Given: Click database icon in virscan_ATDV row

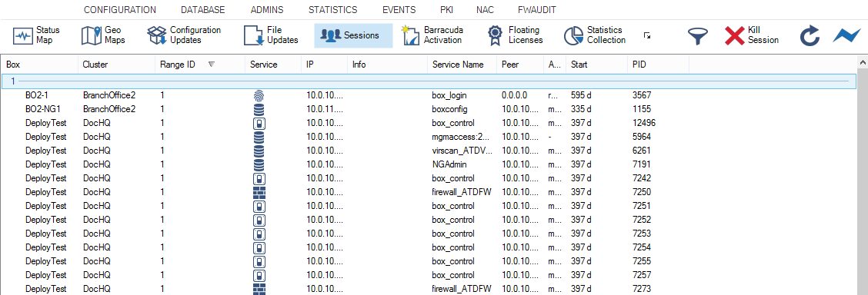Looking at the screenshot, I should tap(259, 151).
